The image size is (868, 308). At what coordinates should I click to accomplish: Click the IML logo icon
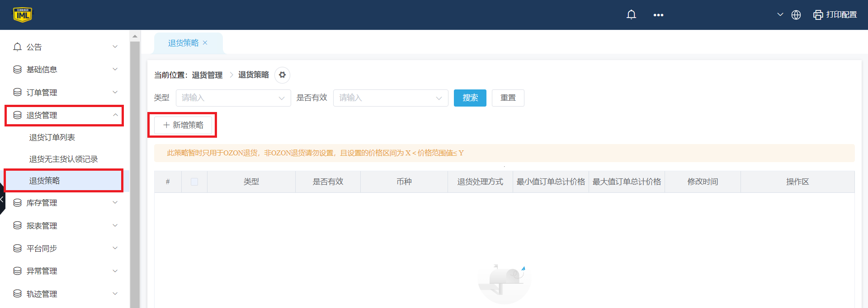22,15
